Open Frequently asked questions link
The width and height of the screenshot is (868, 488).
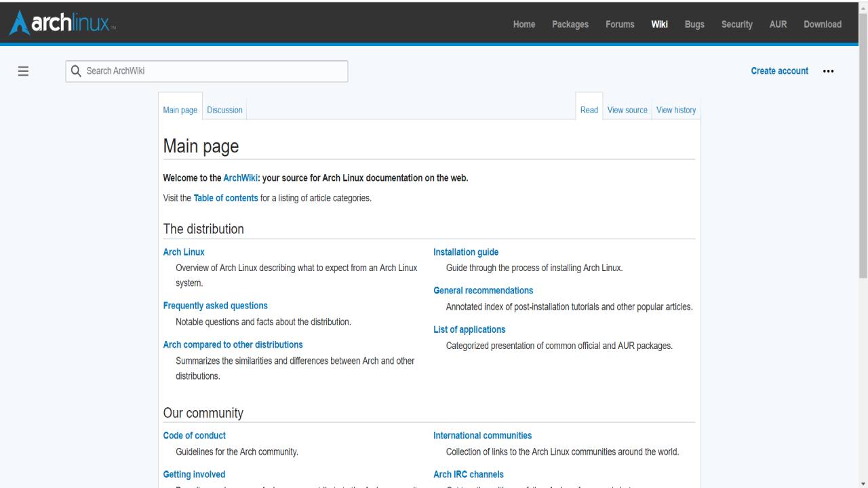pos(216,306)
